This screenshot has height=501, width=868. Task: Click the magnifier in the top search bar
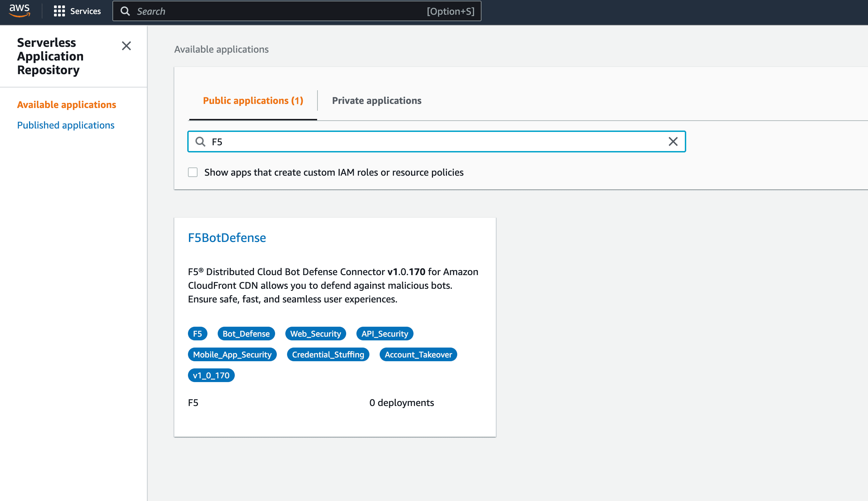tap(125, 11)
